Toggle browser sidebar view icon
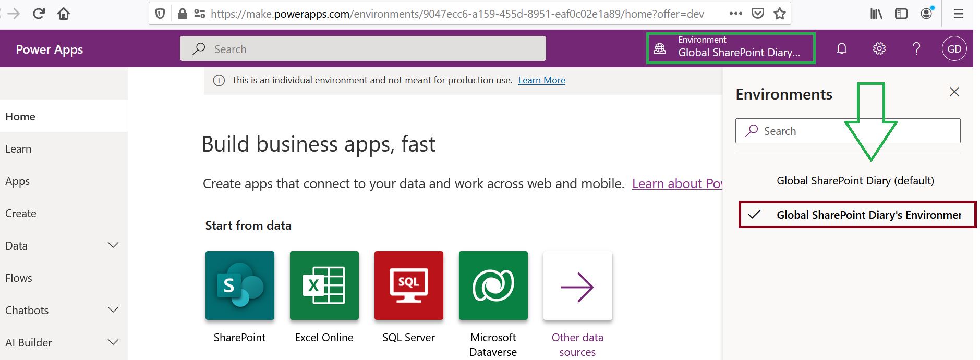The height and width of the screenshot is (360, 980). [x=901, y=14]
